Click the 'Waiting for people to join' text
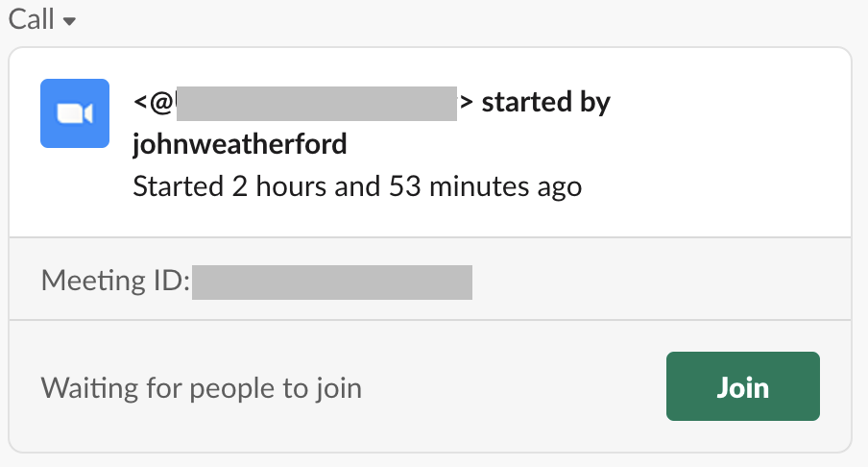 (202, 388)
